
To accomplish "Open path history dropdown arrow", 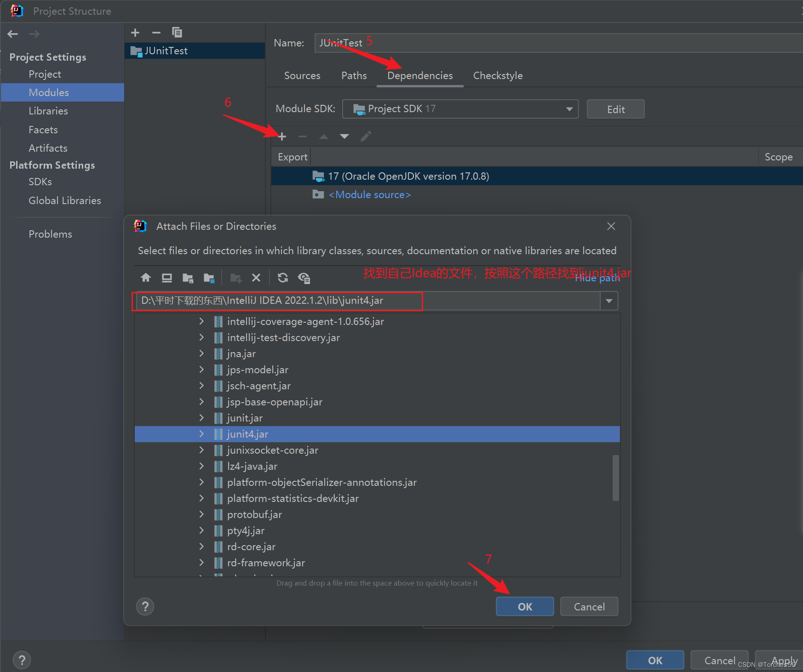I will (609, 301).
